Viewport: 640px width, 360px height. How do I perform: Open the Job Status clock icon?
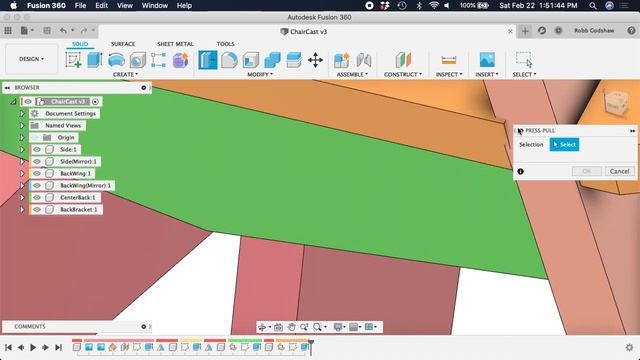click(558, 31)
